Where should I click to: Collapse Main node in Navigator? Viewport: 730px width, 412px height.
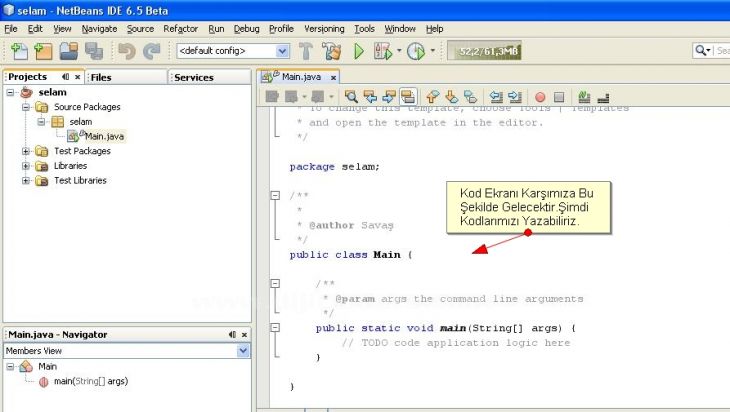point(10,367)
